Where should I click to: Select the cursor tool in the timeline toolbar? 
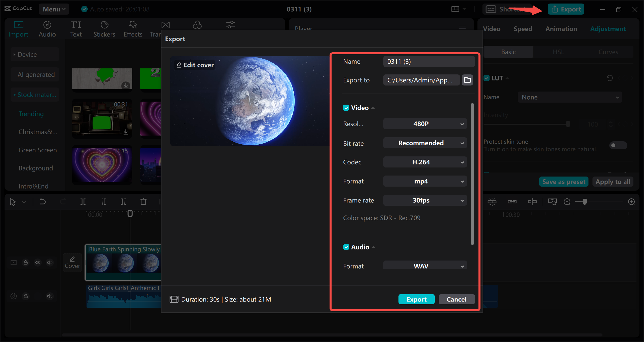13,201
